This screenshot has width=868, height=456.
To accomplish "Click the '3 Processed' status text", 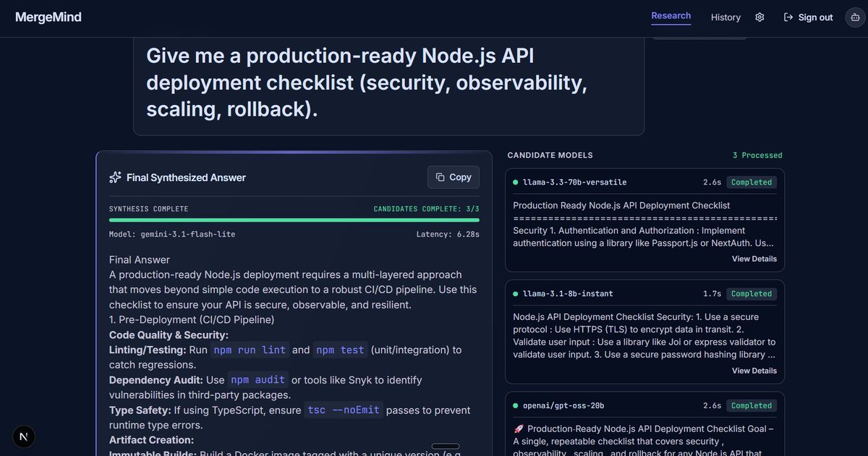I will (757, 156).
